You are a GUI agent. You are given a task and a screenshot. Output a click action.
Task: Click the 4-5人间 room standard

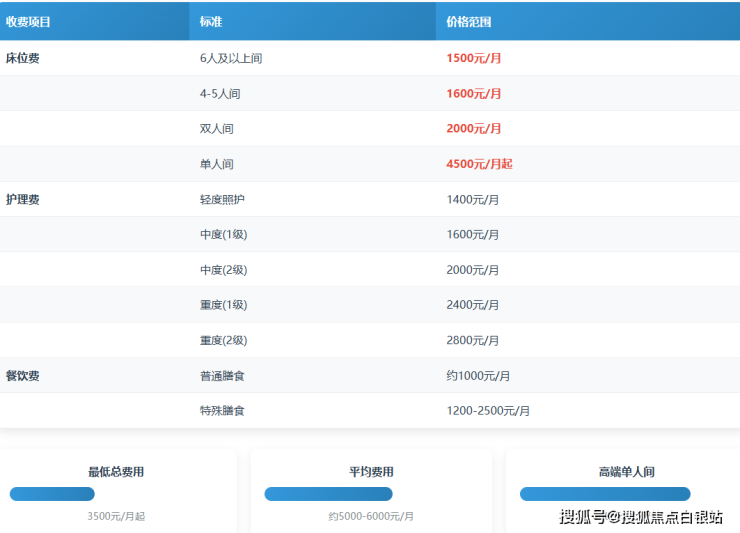pyautogui.click(x=220, y=94)
